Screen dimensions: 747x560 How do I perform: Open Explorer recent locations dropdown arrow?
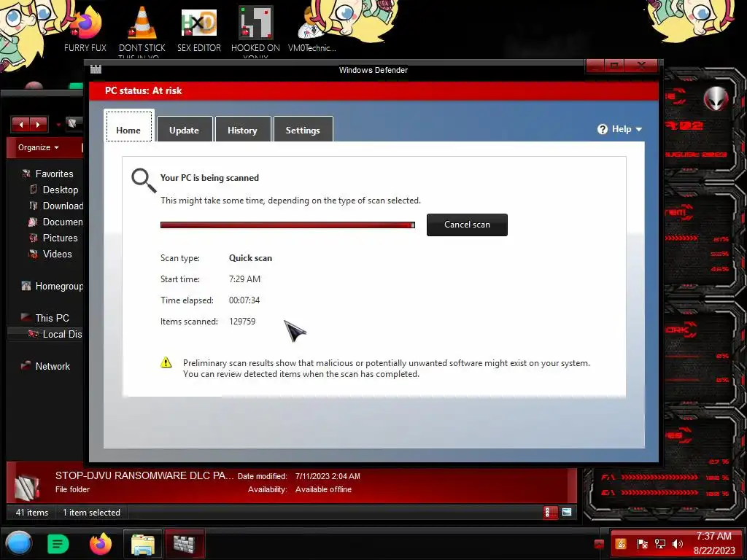(58, 125)
